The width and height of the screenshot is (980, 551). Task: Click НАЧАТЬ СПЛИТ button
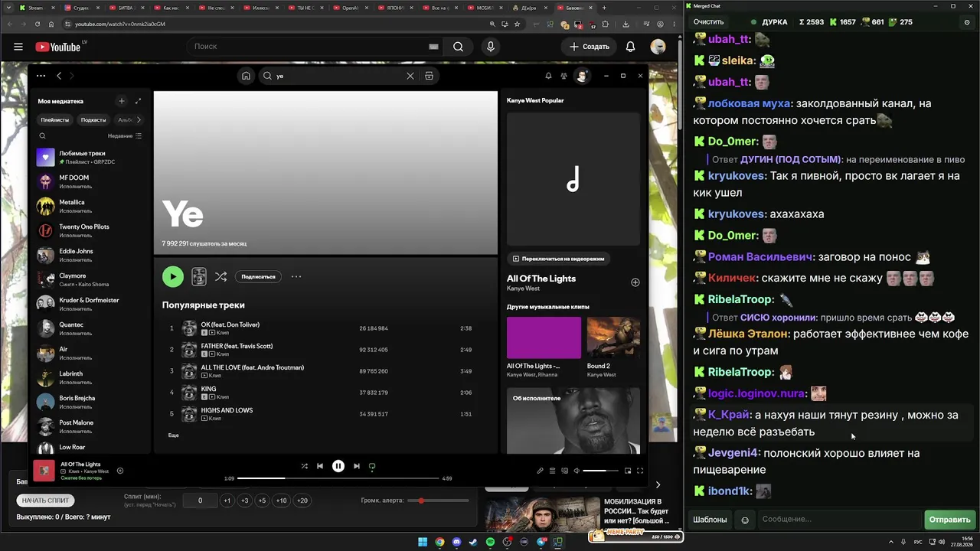coord(45,500)
